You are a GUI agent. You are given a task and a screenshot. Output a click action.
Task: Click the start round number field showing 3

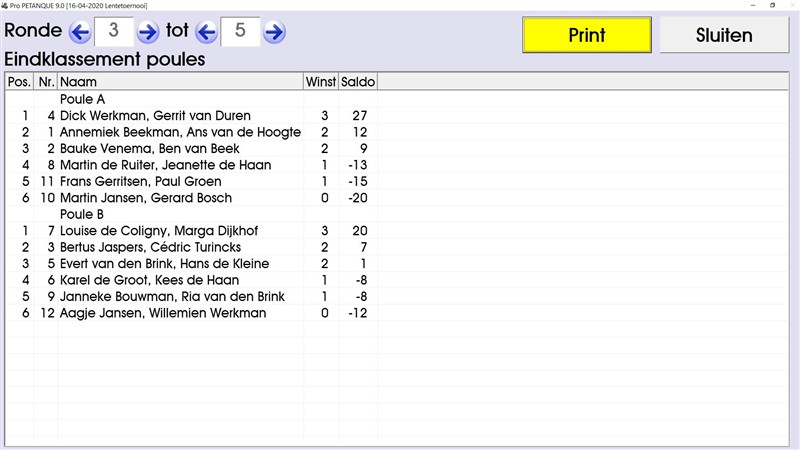(x=113, y=32)
